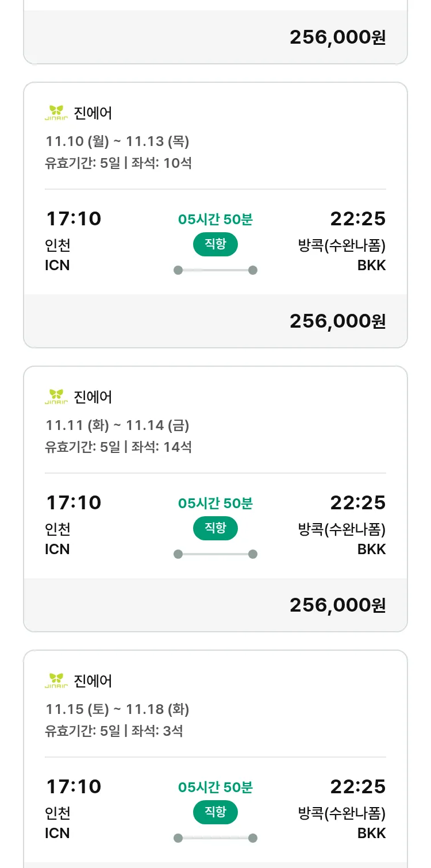The width and height of the screenshot is (431, 868).
Task: Select 256,000원 price for 11.10 flight
Action: 337,321
